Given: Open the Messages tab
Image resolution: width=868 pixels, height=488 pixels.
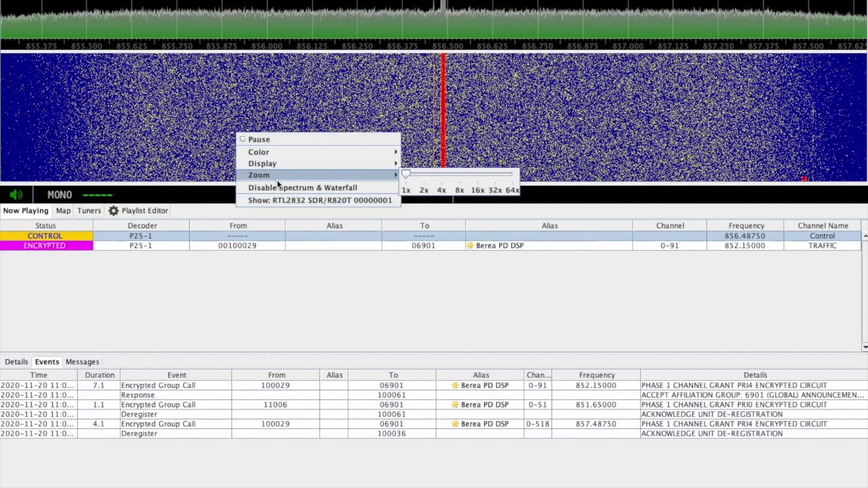Looking at the screenshot, I should (82, 362).
